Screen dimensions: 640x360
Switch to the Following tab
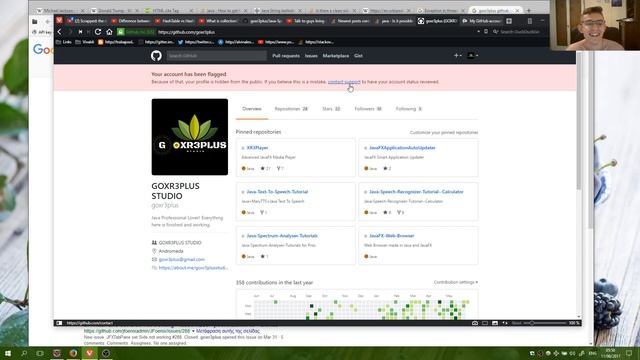tap(409, 109)
